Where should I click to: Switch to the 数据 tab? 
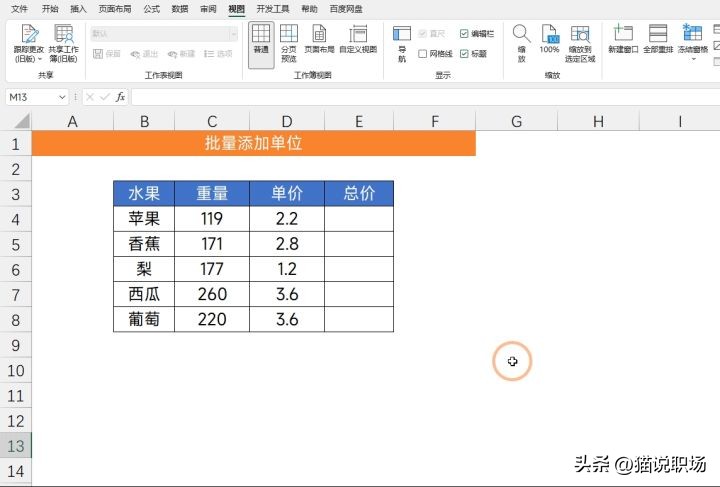(180, 9)
